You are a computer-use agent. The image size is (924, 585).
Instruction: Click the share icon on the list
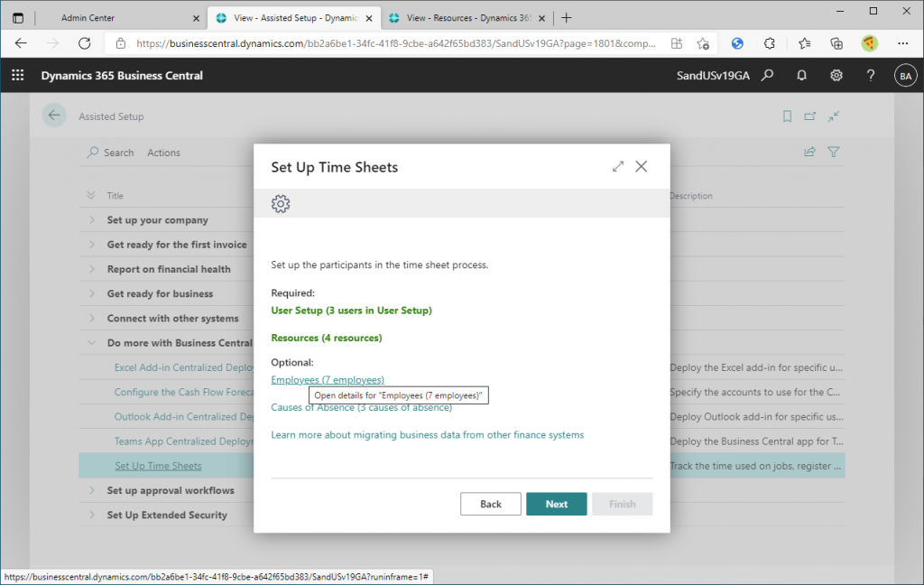pyautogui.click(x=810, y=153)
